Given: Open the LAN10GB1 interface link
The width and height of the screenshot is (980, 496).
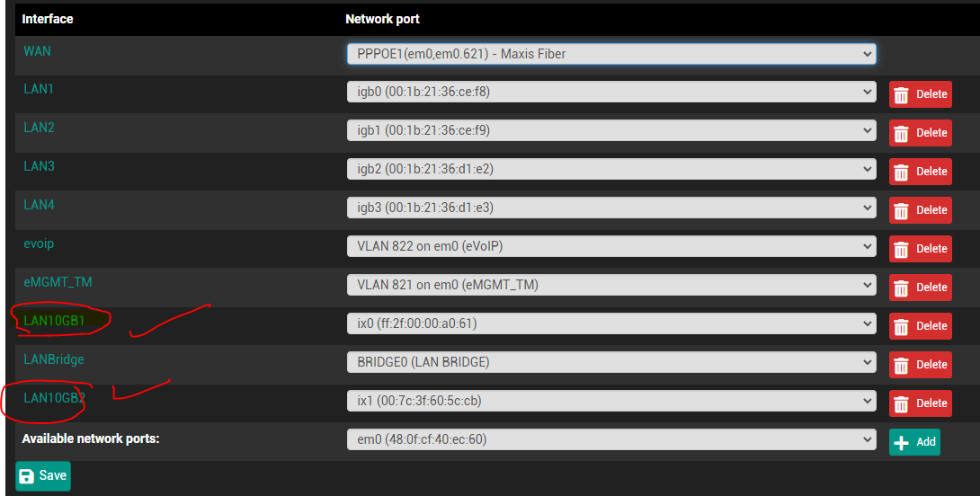Looking at the screenshot, I should 54,321.
